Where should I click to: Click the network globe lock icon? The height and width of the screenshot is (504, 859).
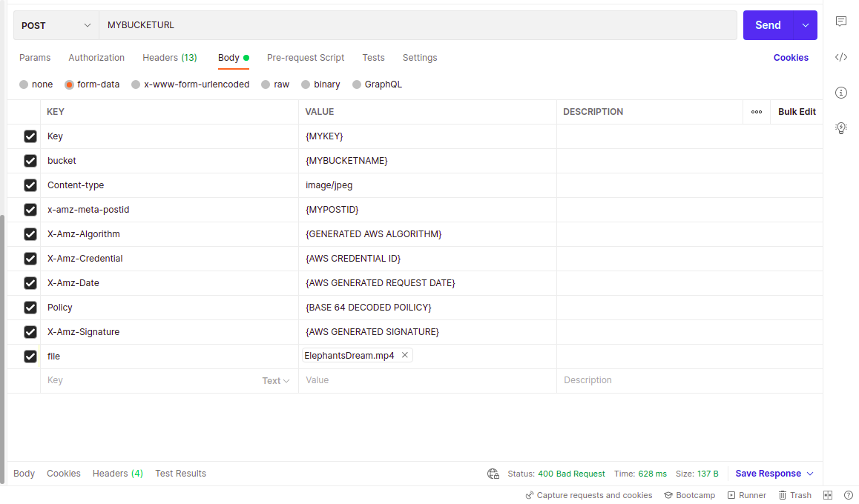tap(493, 474)
